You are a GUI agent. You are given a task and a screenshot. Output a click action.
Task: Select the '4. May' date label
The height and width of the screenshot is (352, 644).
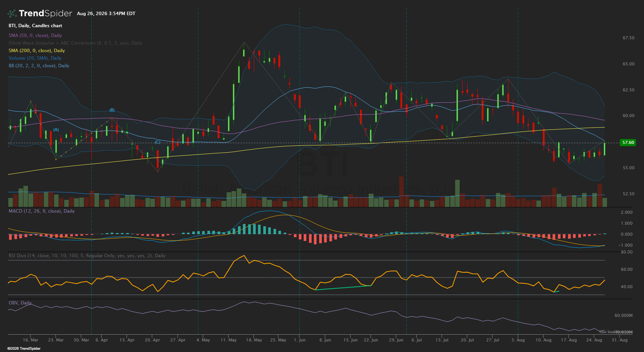tap(203, 340)
